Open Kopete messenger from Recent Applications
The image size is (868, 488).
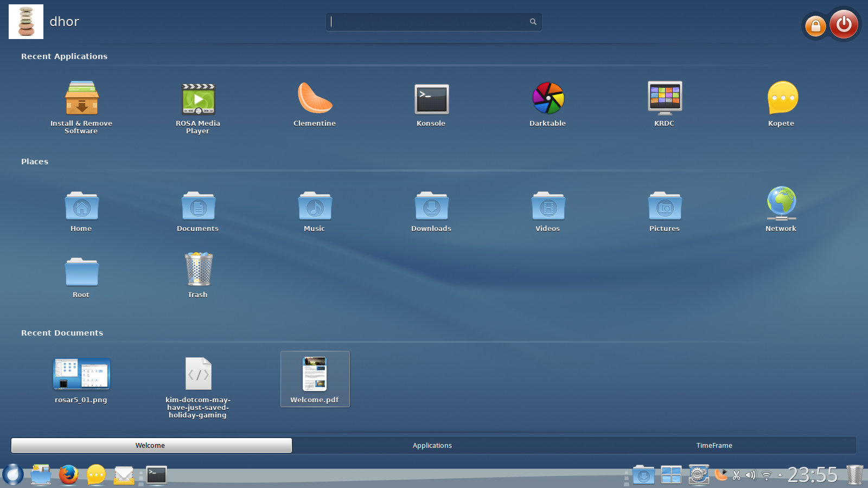coord(782,104)
